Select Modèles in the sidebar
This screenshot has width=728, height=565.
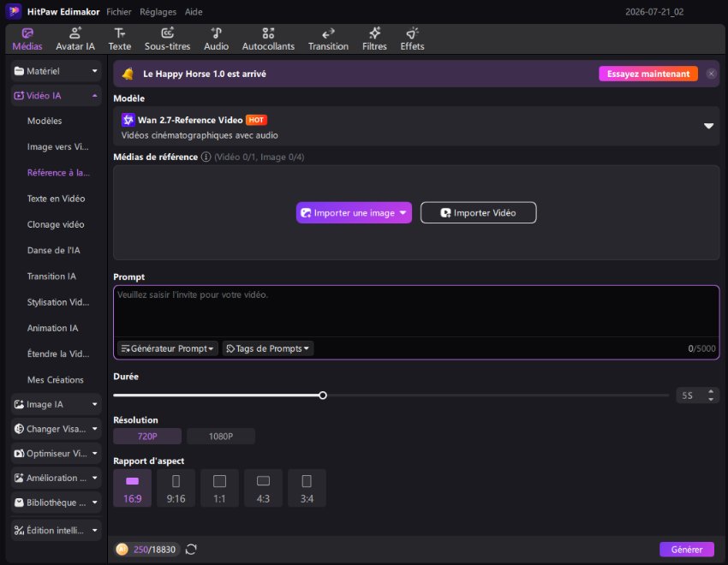pyautogui.click(x=45, y=121)
